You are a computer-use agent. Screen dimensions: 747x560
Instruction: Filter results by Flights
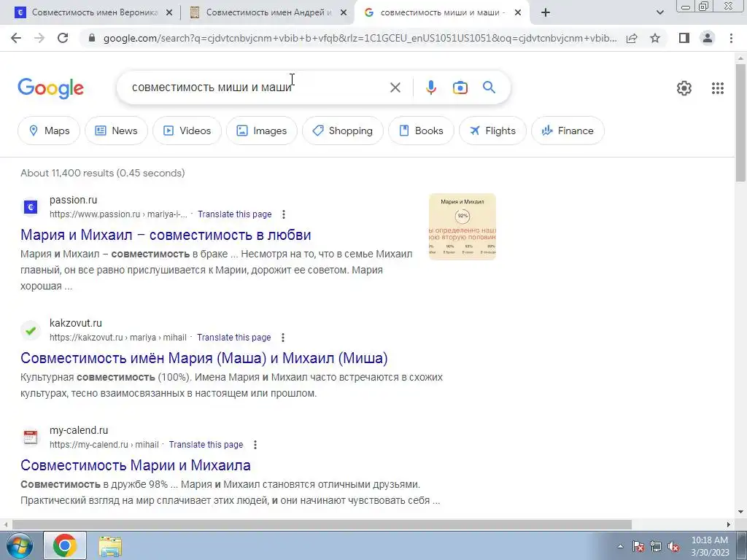pyautogui.click(x=492, y=131)
